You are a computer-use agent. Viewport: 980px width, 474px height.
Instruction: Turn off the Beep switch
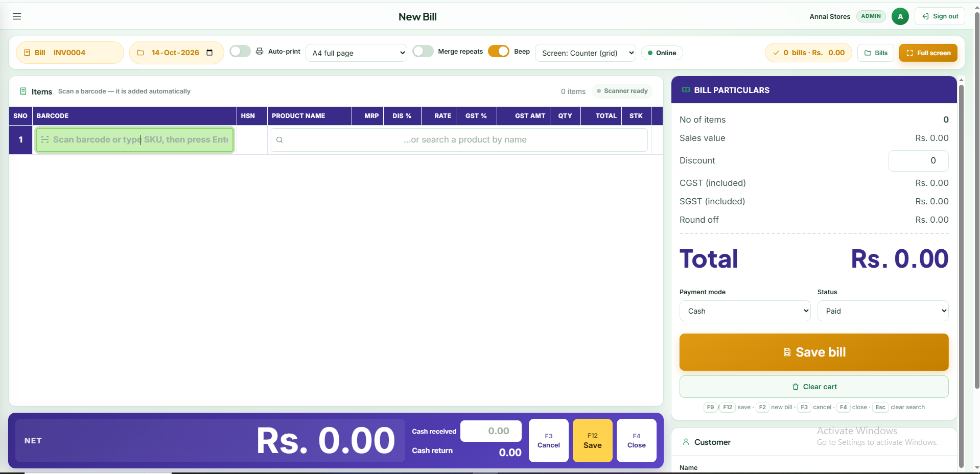[499, 51]
